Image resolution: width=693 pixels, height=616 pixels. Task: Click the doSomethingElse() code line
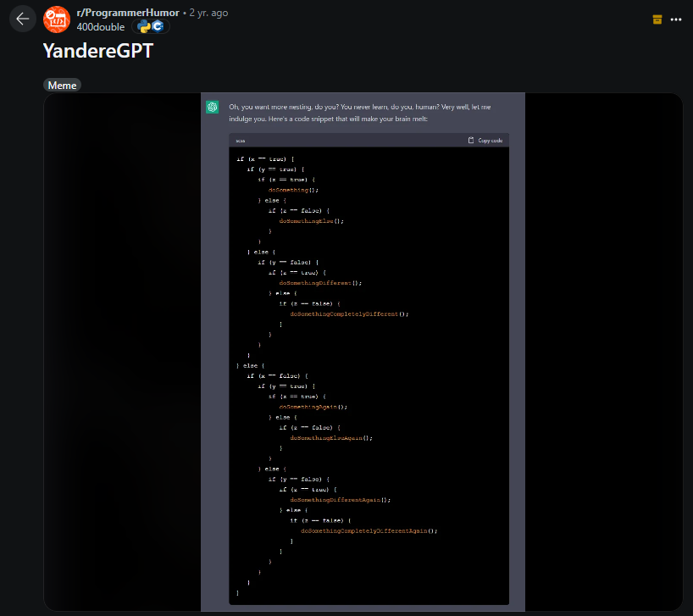tap(311, 221)
